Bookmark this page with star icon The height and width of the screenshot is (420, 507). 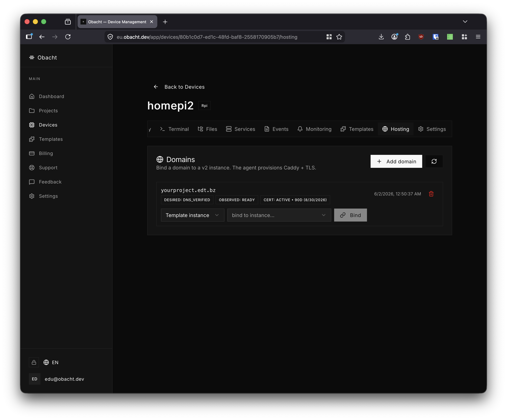(339, 37)
